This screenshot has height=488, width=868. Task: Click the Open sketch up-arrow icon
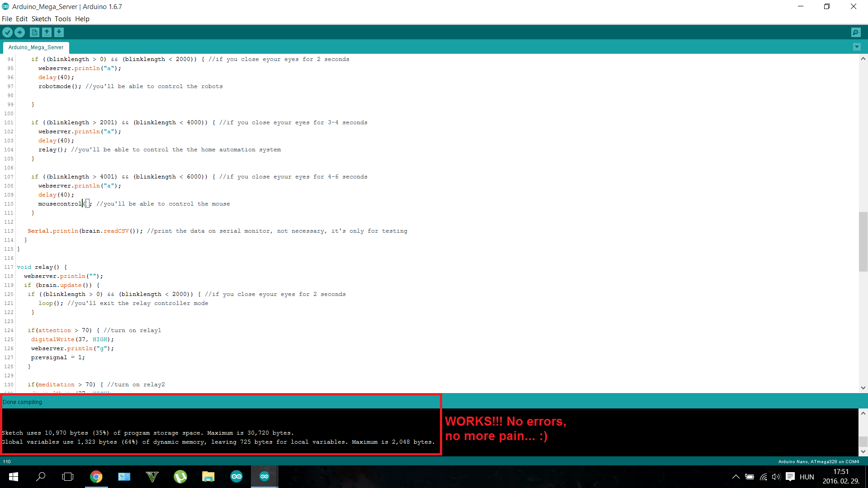coord(47,32)
